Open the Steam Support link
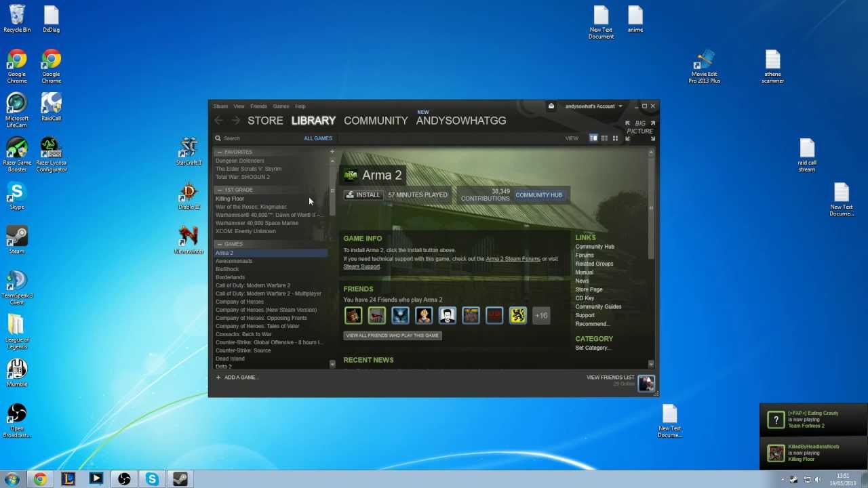 [361, 266]
